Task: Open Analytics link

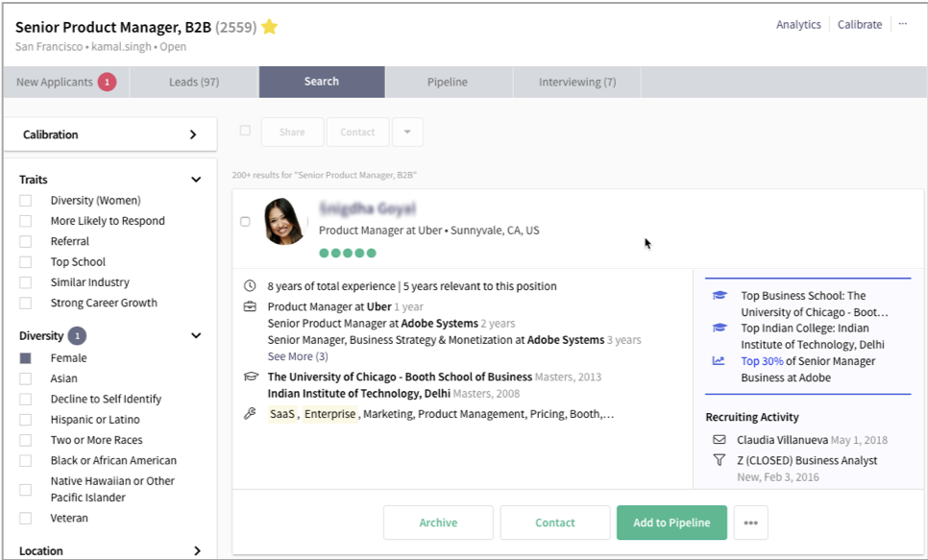Action: point(798,24)
